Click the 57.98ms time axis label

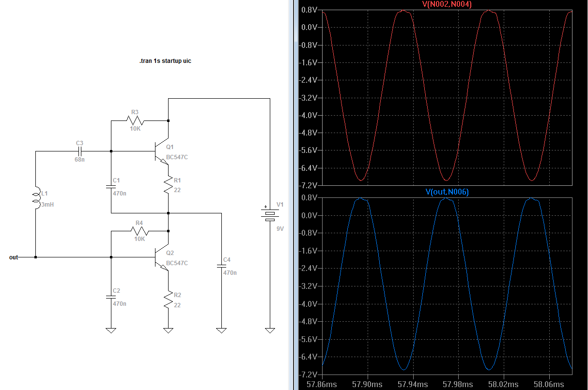coord(458,384)
